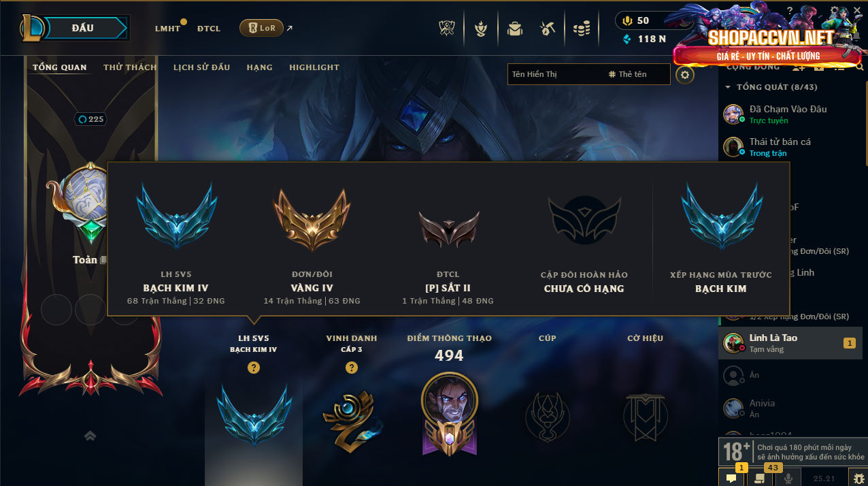The width and height of the screenshot is (868, 486).
Task: Open the chat bubble icon at bottom
Action: (x=731, y=479)
